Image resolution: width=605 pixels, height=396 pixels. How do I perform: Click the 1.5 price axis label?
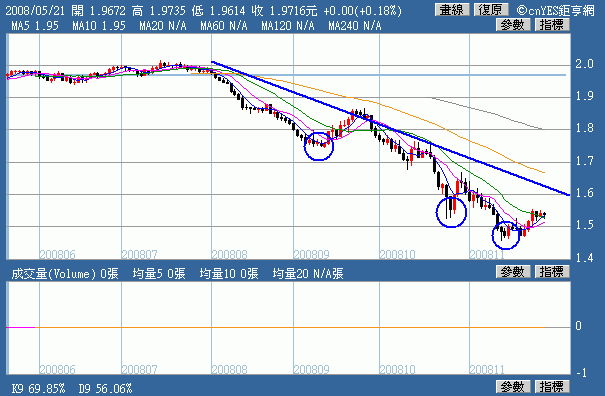584,225
